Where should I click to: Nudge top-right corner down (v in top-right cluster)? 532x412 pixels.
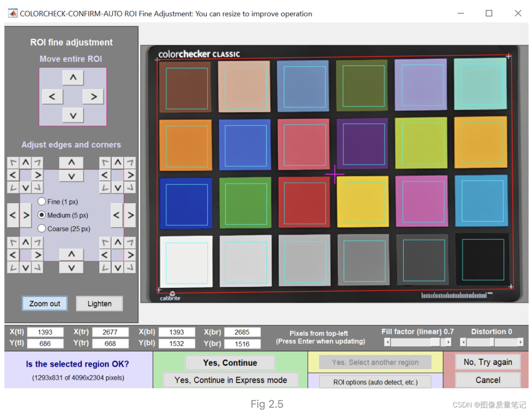(x=117, y=188)
